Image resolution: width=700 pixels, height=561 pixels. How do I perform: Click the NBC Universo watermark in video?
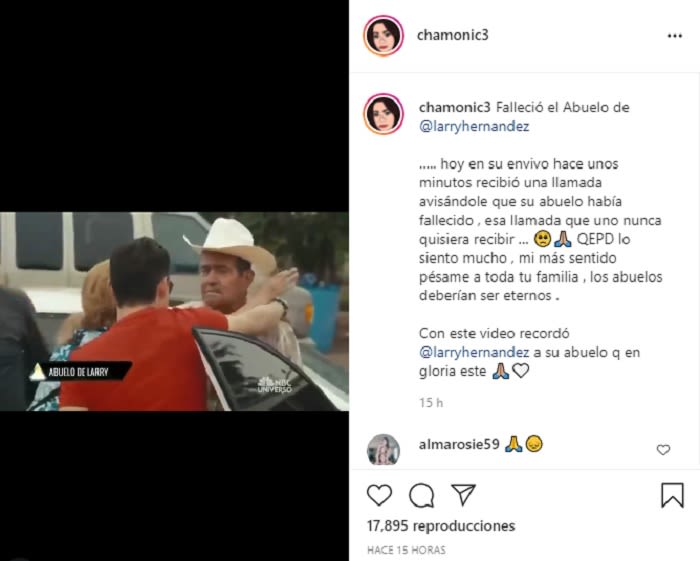(x=275, y=385)
